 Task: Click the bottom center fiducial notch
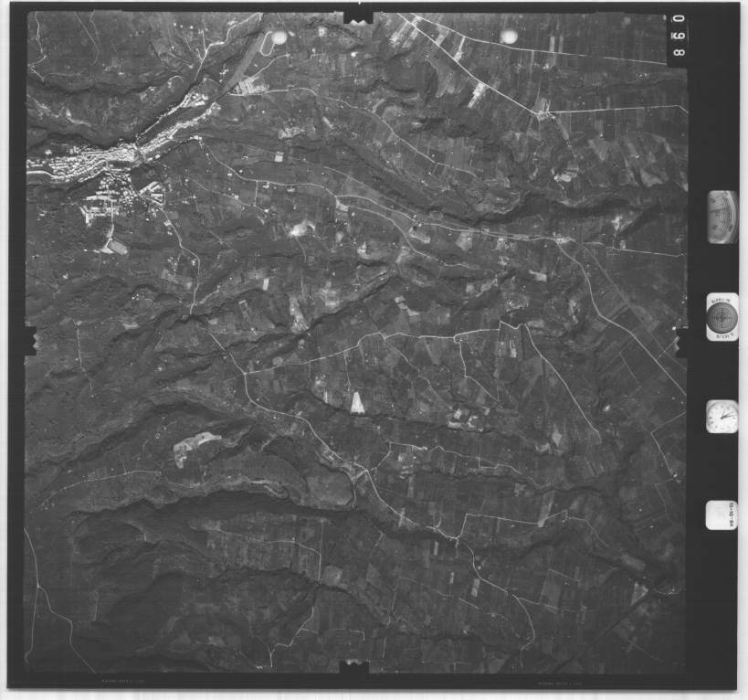pyautogui.click(x=354, y=669)
